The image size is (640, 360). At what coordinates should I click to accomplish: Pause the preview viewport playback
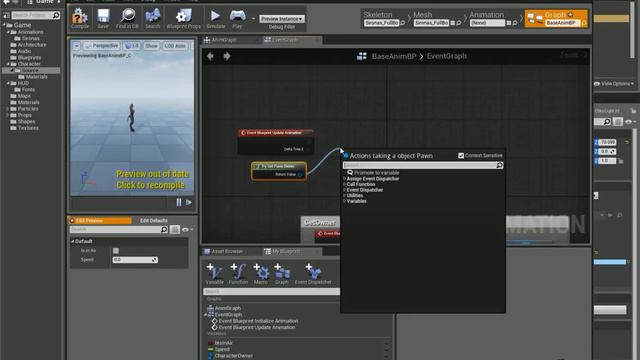point(179,202)
